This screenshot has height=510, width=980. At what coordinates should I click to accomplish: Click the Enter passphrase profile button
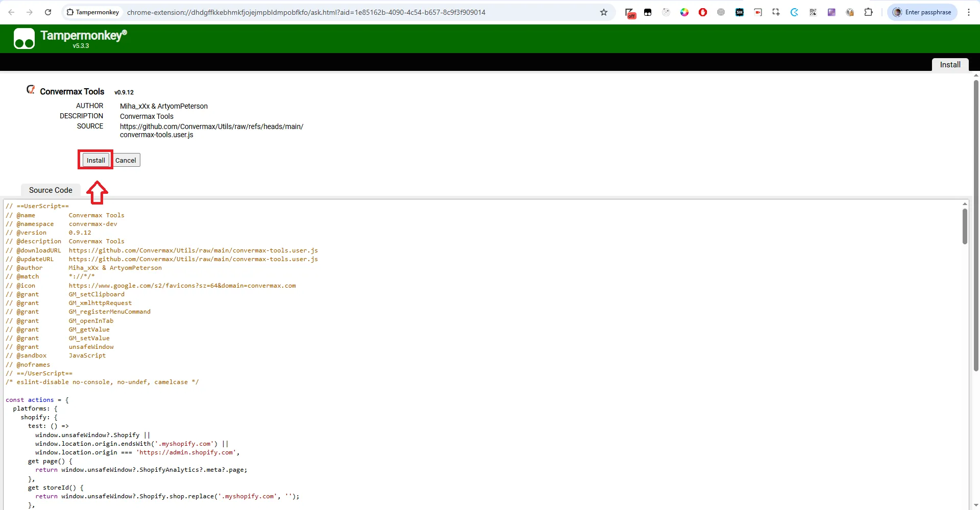pos(923,12)
